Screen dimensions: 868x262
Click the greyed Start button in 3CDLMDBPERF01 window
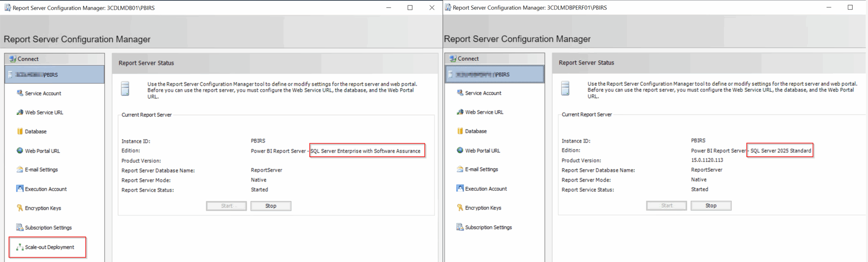click(666, 206)
